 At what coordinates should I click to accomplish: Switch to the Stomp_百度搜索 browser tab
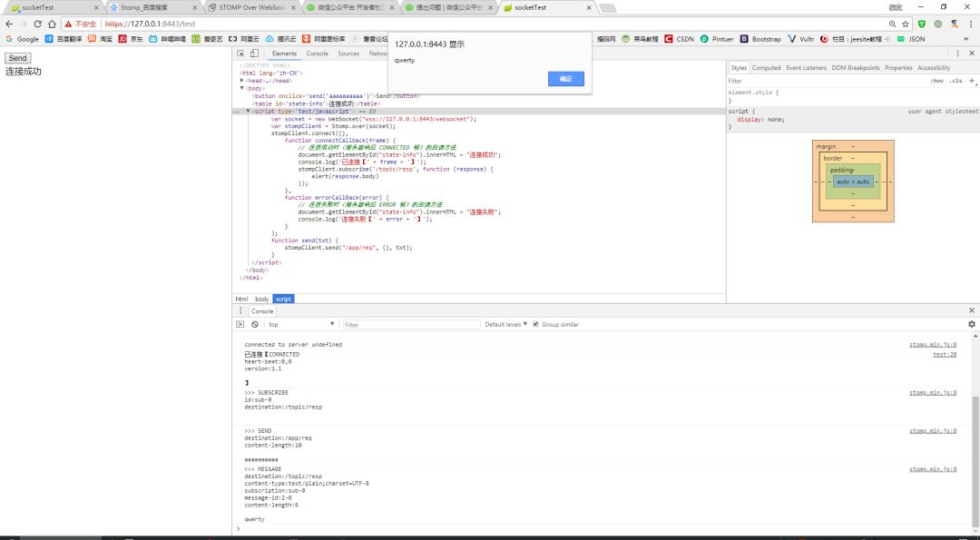click(x=152, y=8)
